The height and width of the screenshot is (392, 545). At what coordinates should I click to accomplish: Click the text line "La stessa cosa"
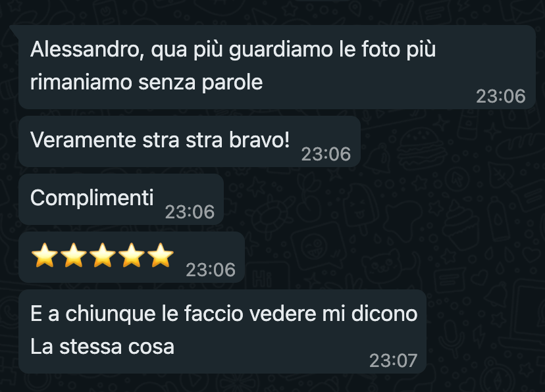[102, 347]
